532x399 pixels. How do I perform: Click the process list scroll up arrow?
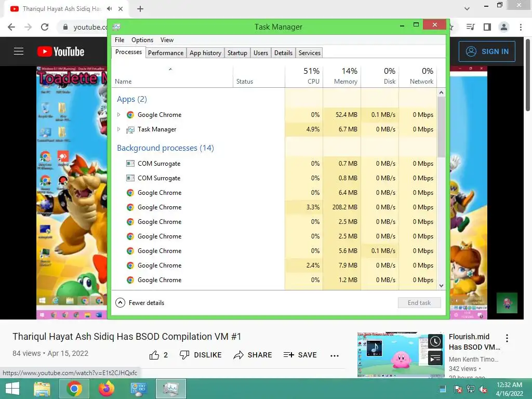coord(441,92)
